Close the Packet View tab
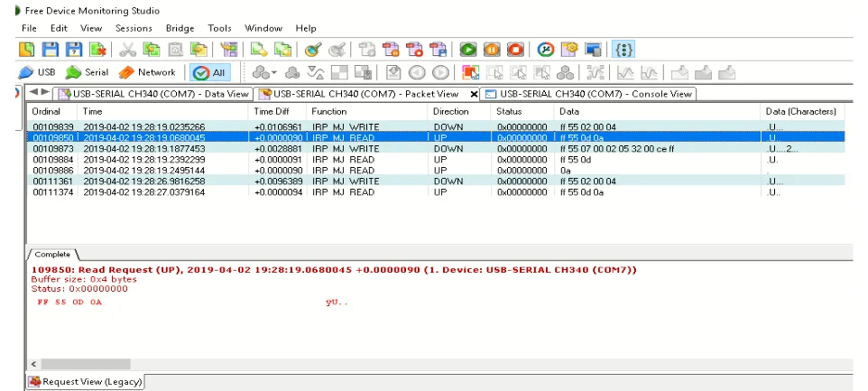868x391 pixels. (x=474, y=95)
